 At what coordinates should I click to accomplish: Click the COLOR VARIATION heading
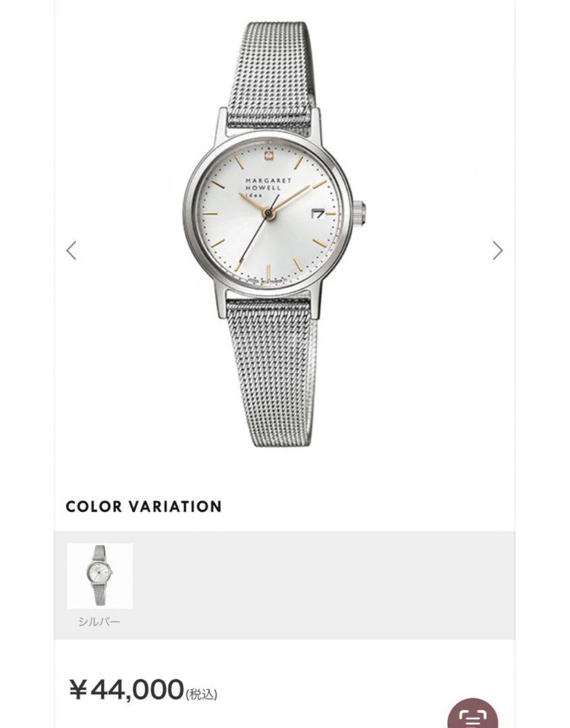(144, 507)
